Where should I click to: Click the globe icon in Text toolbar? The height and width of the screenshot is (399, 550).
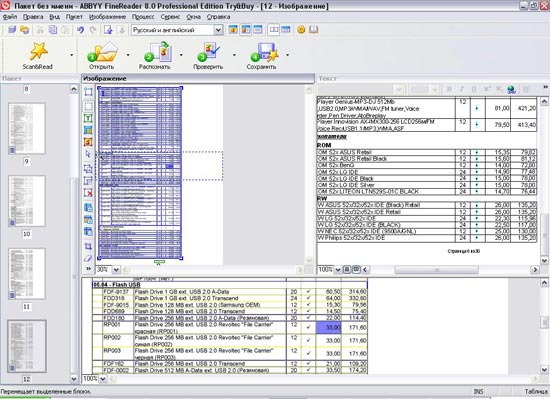coord(511,89)
